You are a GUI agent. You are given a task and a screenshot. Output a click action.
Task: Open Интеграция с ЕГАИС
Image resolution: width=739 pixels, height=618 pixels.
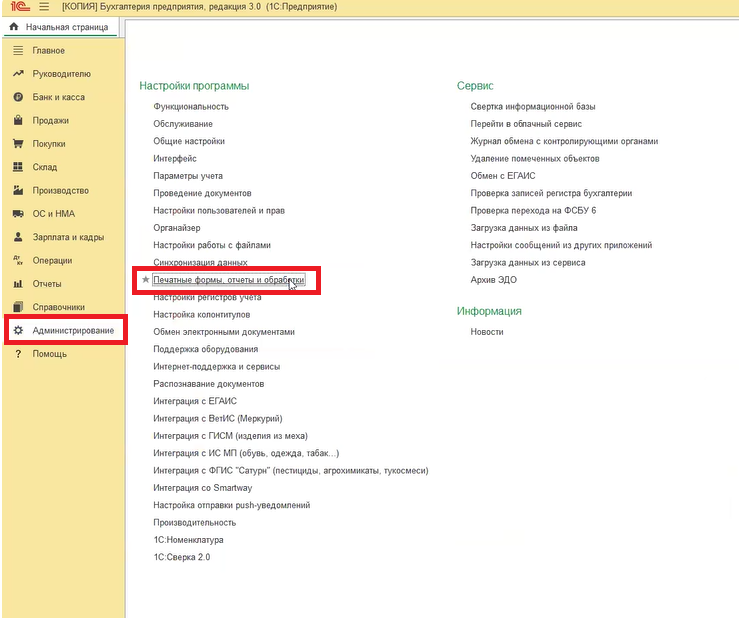(x=195, y=401)
